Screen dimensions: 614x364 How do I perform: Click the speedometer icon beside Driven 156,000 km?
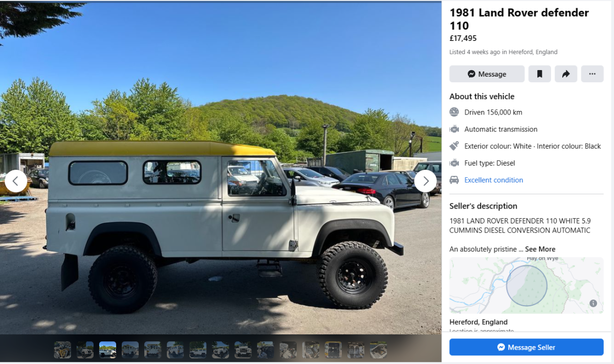pos(454,112)
